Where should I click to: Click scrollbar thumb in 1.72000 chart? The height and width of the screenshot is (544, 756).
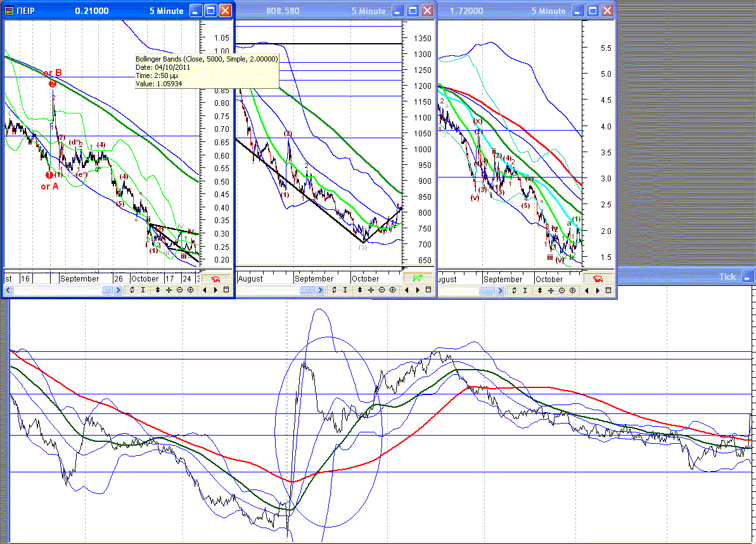pos(487,290)
